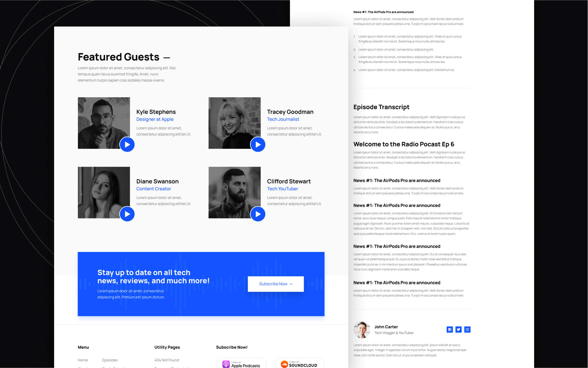Screen dimensions: 588x368
Task: Select Content Creator label under Diane Swanson
Action: 153,189
